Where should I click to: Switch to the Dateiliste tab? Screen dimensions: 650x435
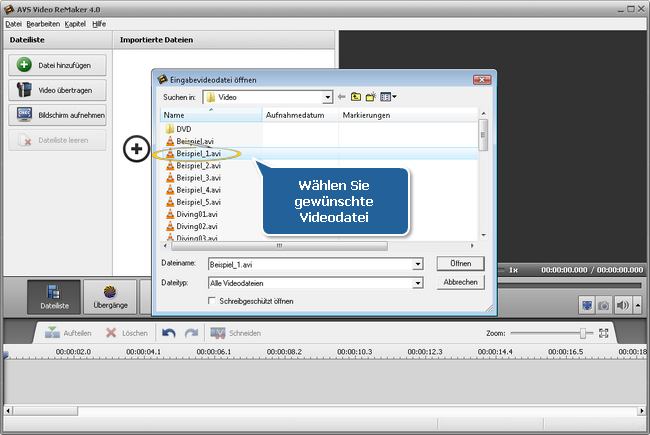click(x=54, y=297)
